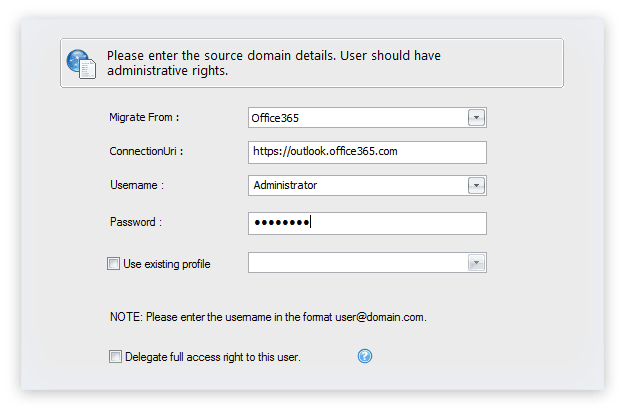Click the Username field showing Administrator

[356, 185]
